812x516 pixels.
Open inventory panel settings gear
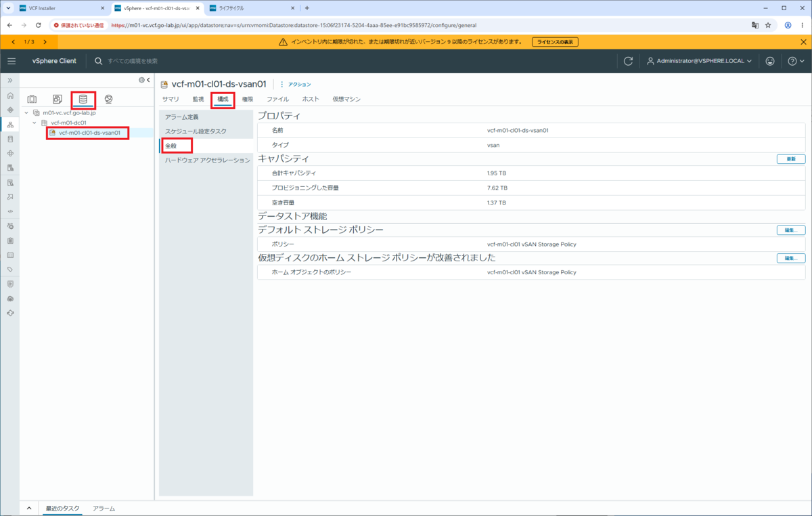[141, 80]
